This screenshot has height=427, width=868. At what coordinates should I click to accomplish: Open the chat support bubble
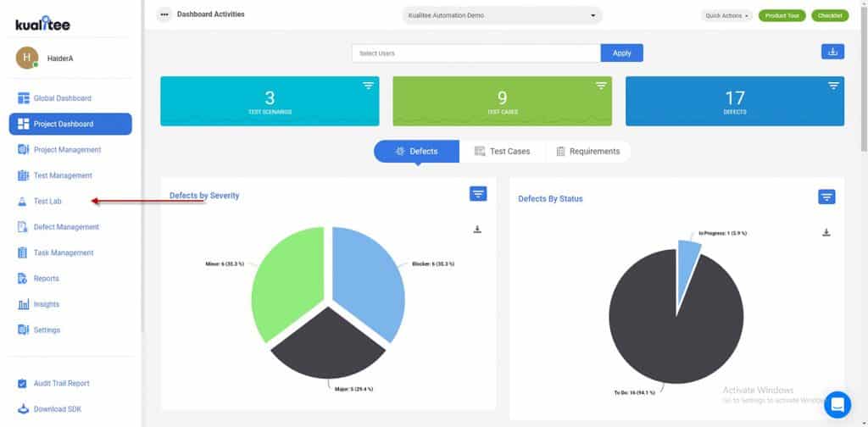click(837, 404)
